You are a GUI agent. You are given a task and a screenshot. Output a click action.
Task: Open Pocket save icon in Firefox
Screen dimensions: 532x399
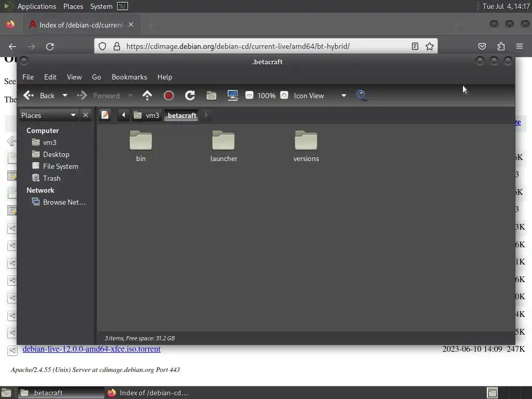482,46
